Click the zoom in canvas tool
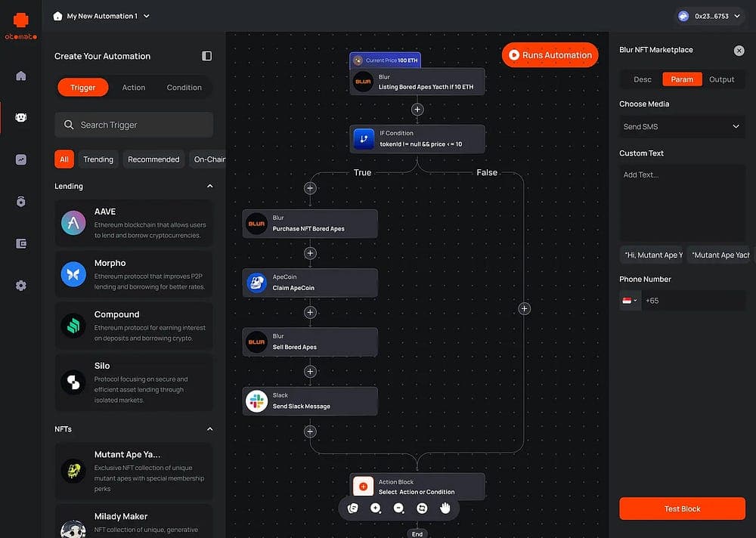Screen dimensions: 756x538 coord(376,508)
